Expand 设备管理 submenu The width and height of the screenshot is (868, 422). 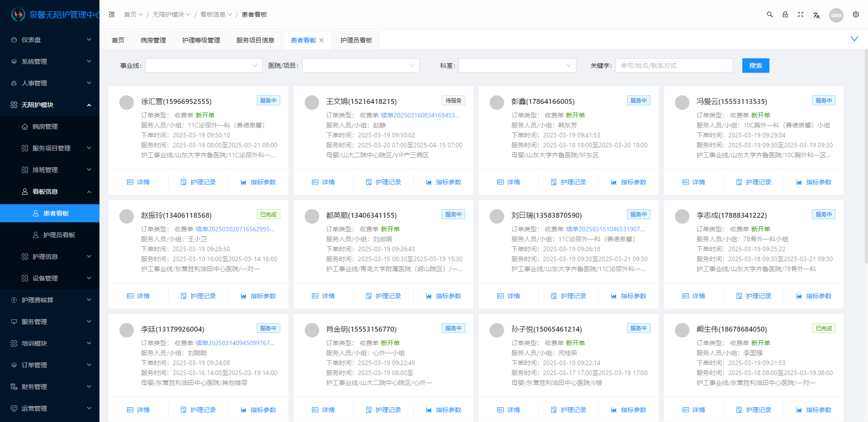[50, 278]
